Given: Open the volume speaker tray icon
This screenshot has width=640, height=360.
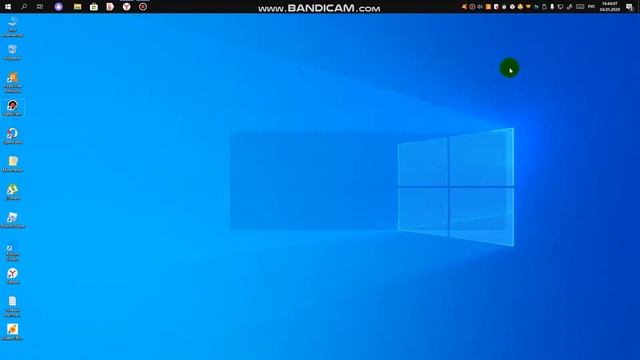Looking at the screenshot, I should pyautogui.click(x=480, y=7).
